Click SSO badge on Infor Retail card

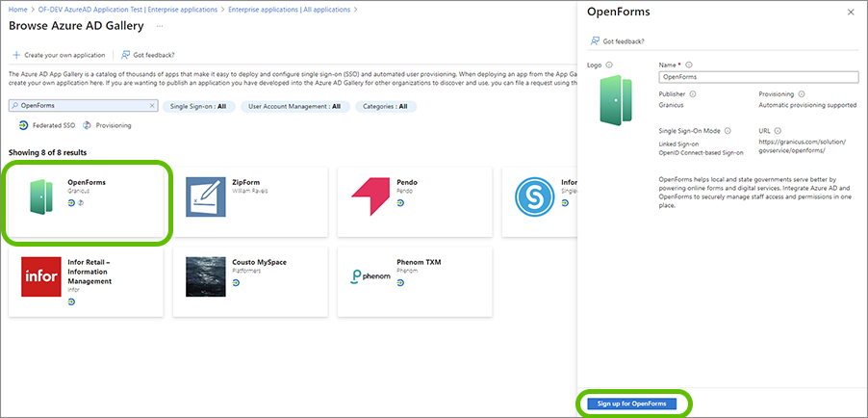click(71, 301)
